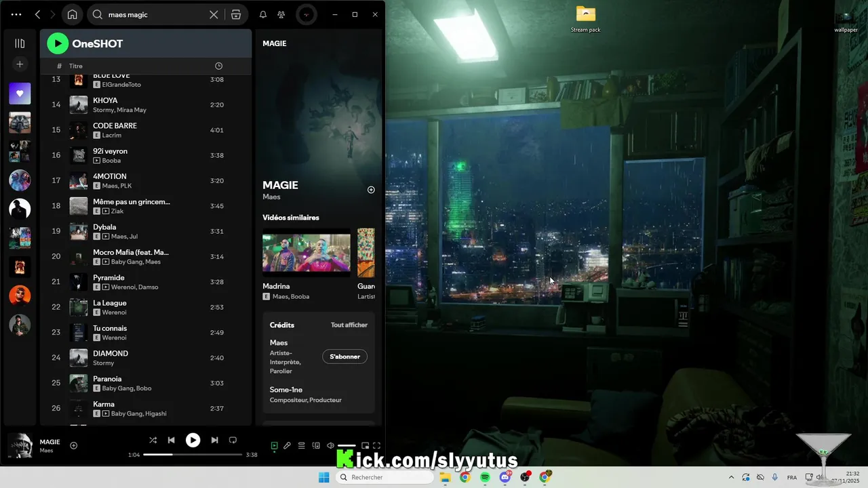Clear the search text with the X
This screenshot has height=488, width=868.
(214, 14)
